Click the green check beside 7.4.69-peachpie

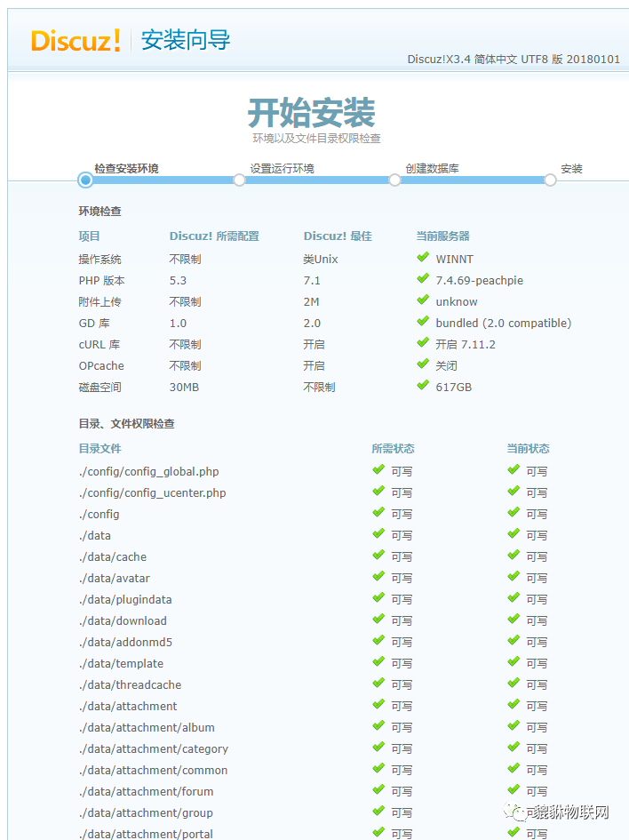(x=423, y=278)
